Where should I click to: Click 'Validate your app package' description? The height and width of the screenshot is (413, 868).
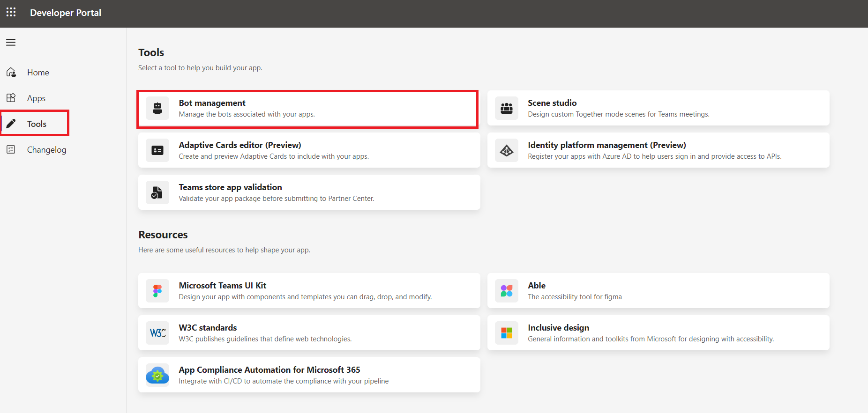pyautogui.click(x=277, y=199)
